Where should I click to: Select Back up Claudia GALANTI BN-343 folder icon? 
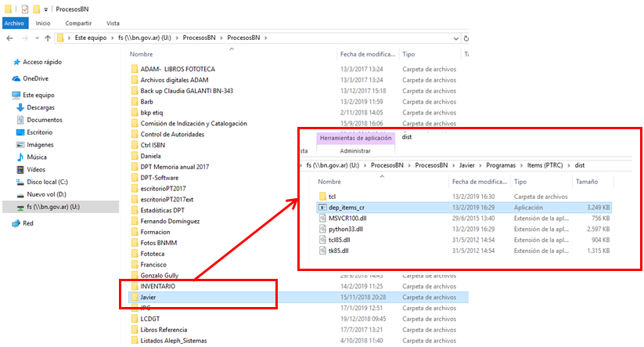point(135,91)
